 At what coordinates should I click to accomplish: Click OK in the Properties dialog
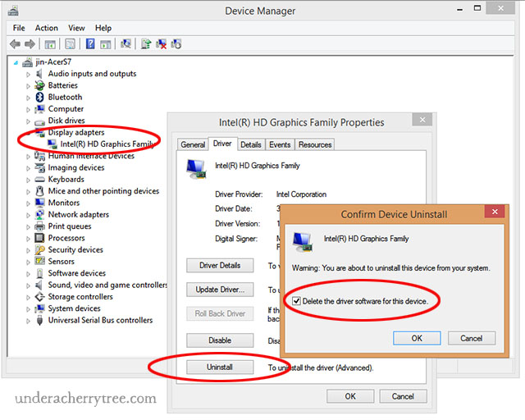click(x=350, y=396)
